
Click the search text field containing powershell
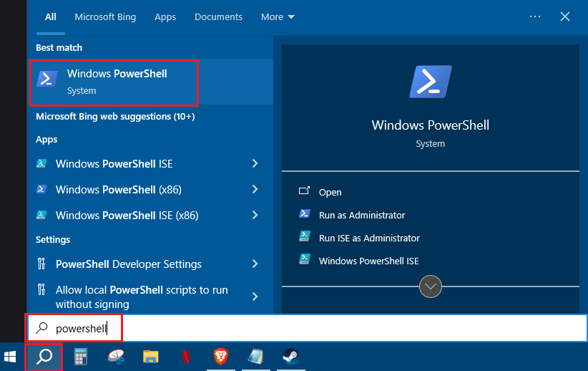click(307, 328)
